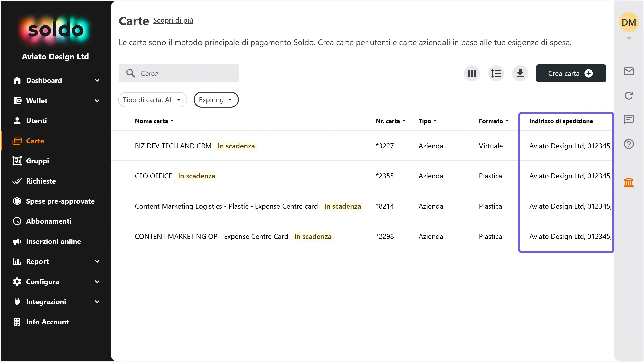Click the Cerca search field
The width and height of the screenshot is (644, 362).
click(179, 73)
